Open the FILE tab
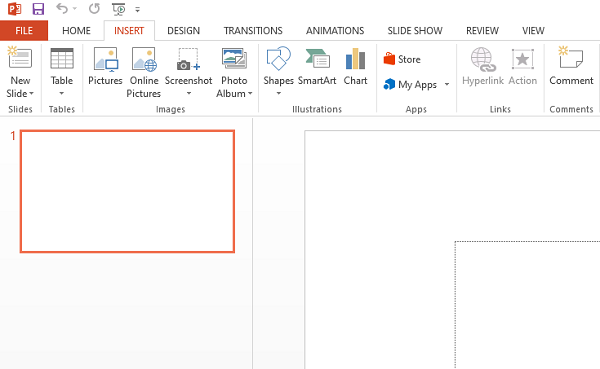600x369 pixels. 24,31
